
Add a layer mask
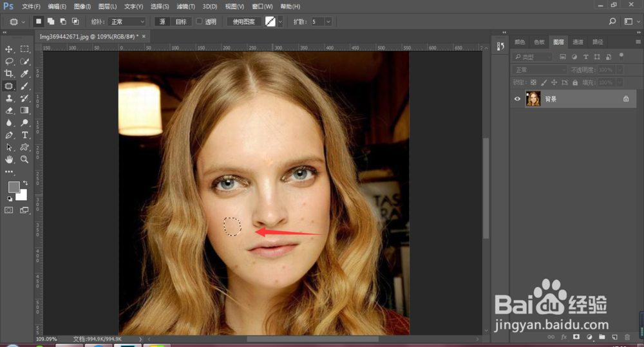[576, 337]
